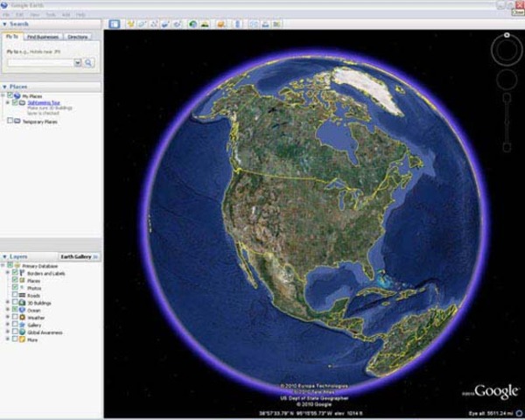Collapse the Places panel triangle
This screenshot has width=525, height=420.
4,87
